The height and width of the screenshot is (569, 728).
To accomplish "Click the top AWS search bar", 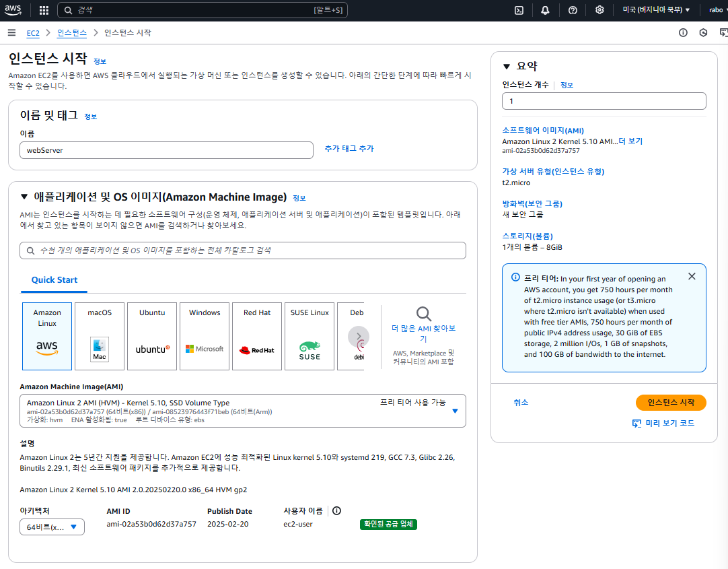I will 203,10.
